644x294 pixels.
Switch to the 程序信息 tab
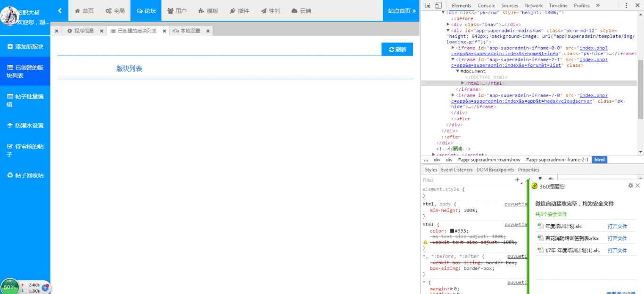point(81,31)
